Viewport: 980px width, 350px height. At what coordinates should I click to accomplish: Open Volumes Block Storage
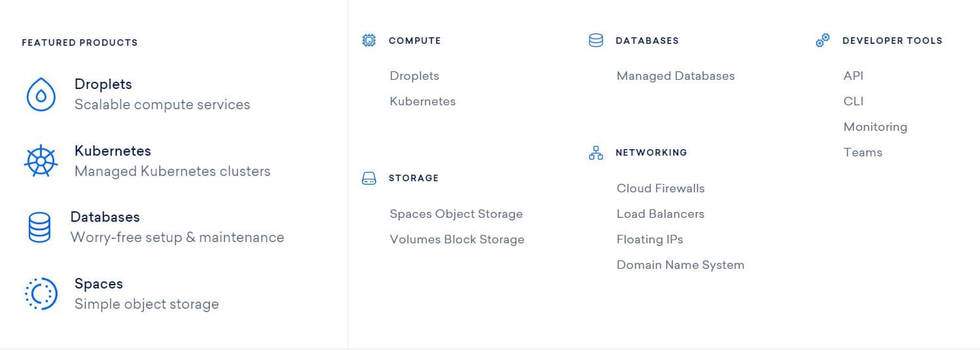tap(457, 239)
